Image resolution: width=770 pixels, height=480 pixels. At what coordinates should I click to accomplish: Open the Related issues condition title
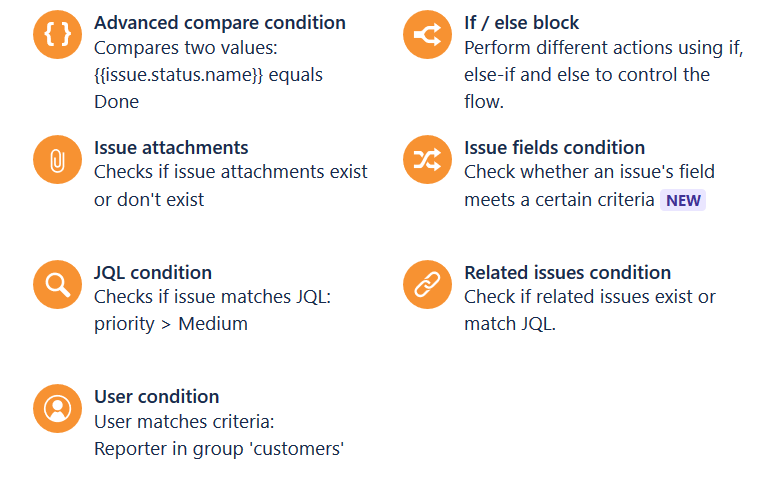pos(568,273)
